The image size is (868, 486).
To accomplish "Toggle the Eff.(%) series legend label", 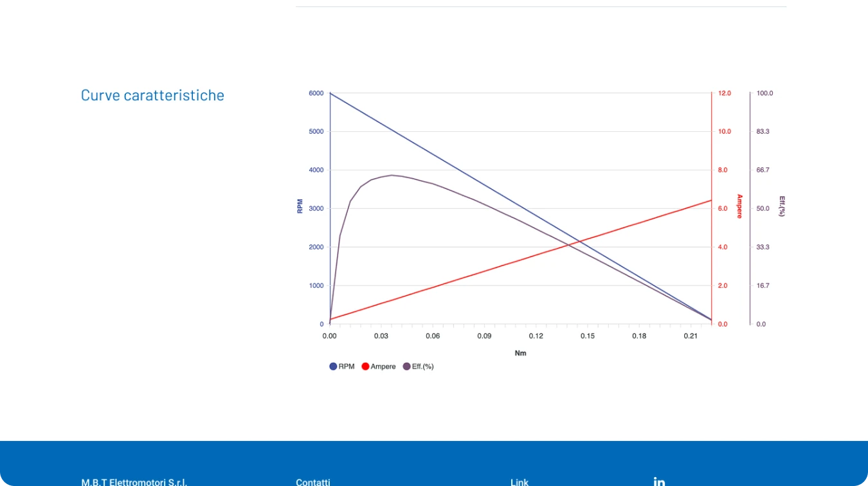I will [423, 366].
